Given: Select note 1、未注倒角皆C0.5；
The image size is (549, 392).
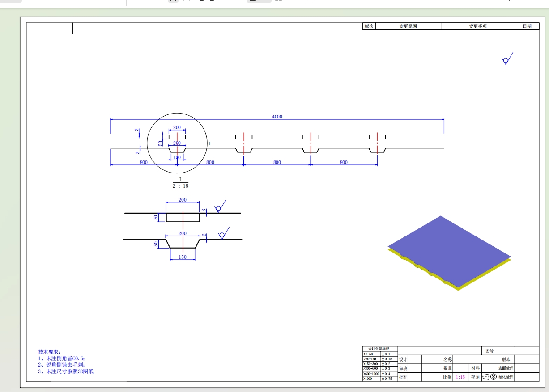Looking at the screenshot, I should tap(62, 358).
